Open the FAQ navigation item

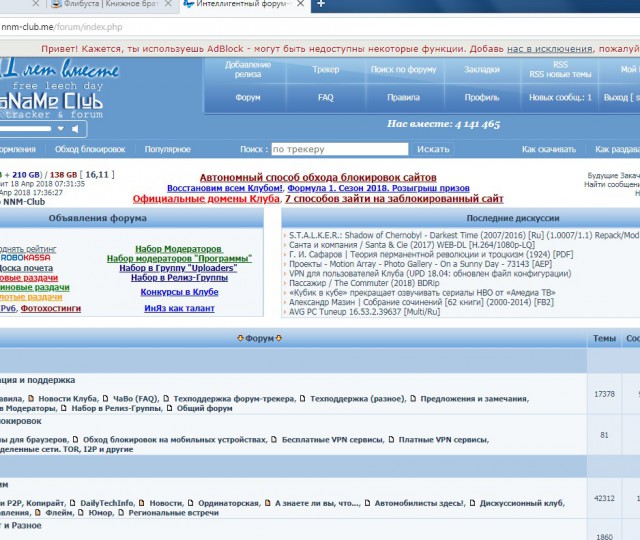coord(326,98)
